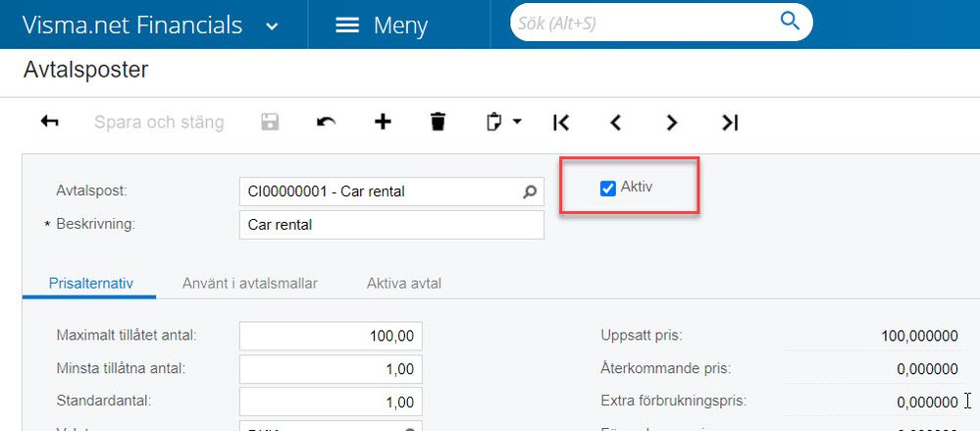Open the Meny menu

point(382,26)
